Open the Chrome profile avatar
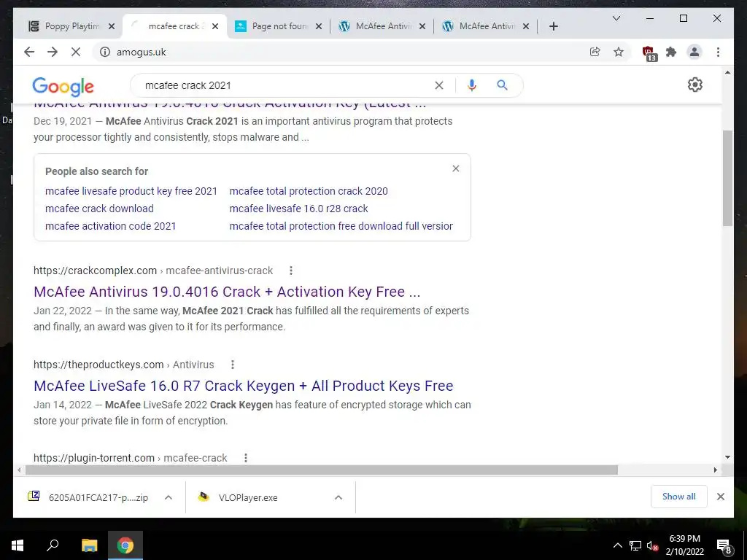Viewport: 747px width, 560px height. [x=694, y=52]
